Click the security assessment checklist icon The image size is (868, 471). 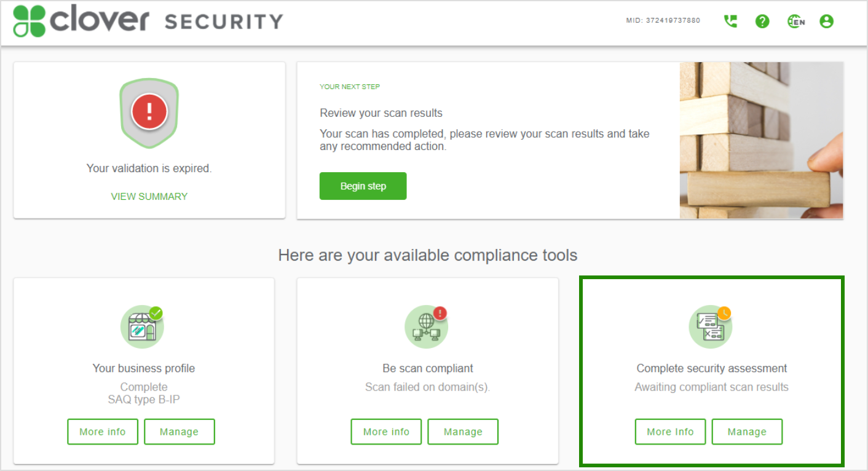(711, 326)
